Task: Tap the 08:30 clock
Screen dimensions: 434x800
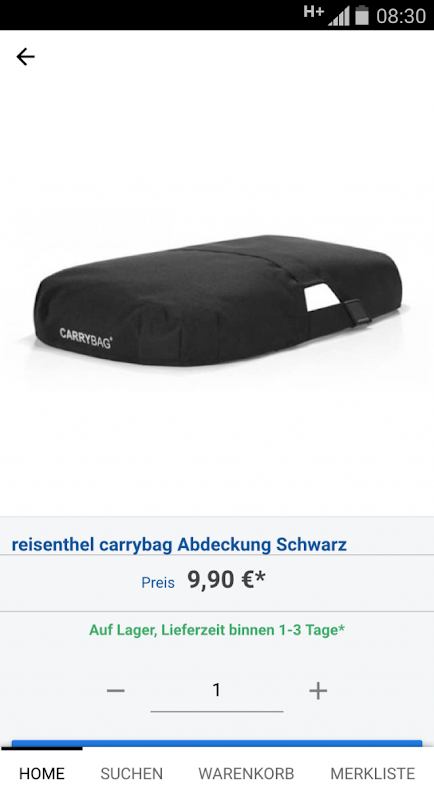Action: (x=401, y=16)
